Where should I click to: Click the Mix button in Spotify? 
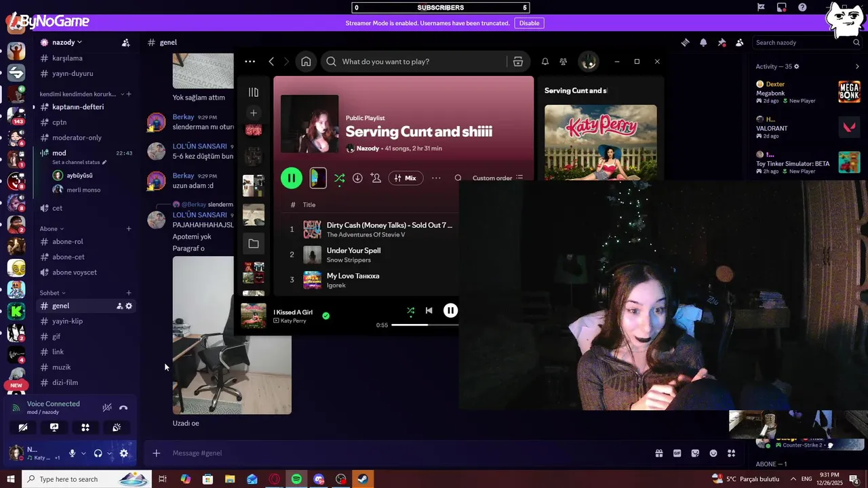coord(406,178)
